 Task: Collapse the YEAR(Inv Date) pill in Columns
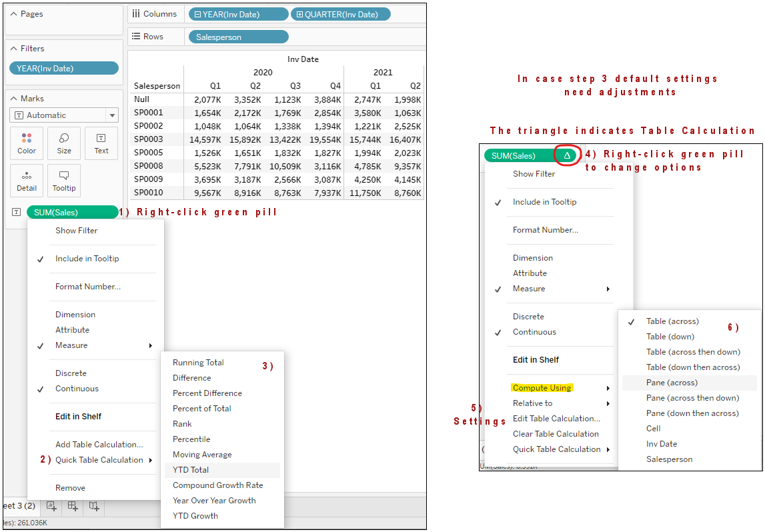coord(197,15)
